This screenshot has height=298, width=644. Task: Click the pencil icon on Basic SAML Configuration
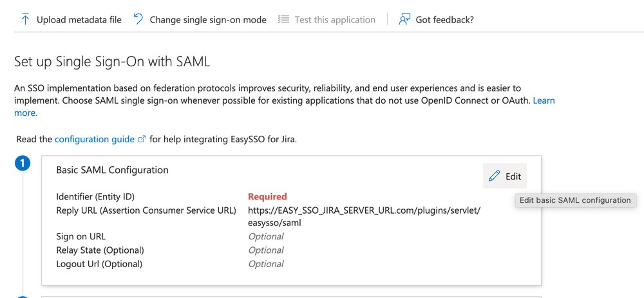tap(495, 176)
